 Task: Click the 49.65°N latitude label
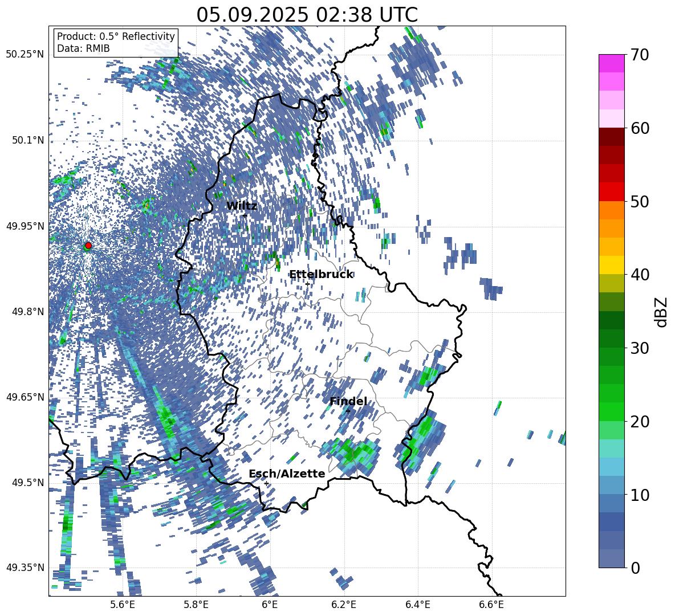25,397
